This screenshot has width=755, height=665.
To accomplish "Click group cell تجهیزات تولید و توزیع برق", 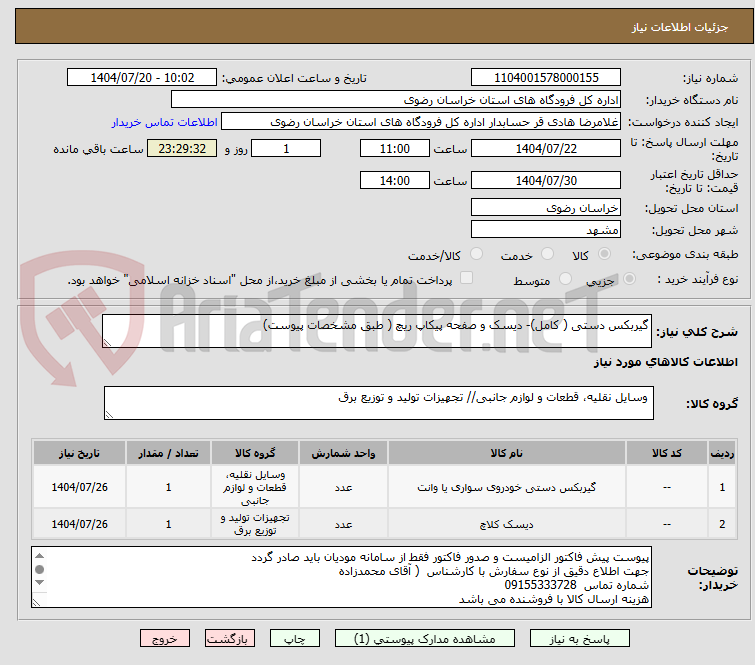I will (255, 524).
